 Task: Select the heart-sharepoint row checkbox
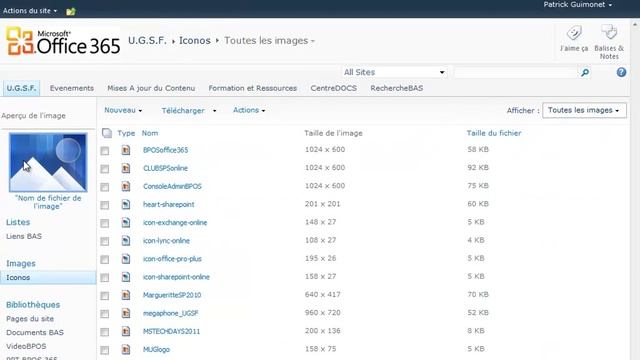pyautogui.click(x=105, y=205)
